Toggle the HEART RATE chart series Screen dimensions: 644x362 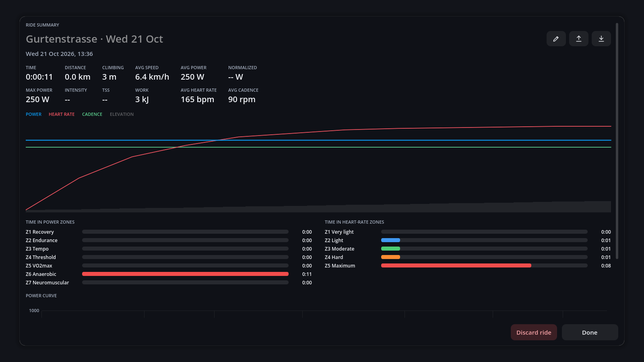click(x=62, y=114)
